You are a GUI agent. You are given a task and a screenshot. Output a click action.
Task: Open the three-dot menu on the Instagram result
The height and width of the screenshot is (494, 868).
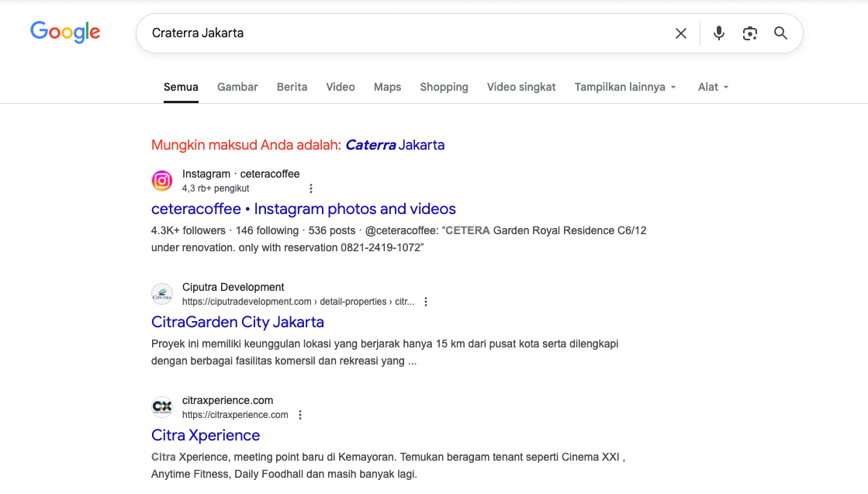pyautogui.click(x=311, y=188)
